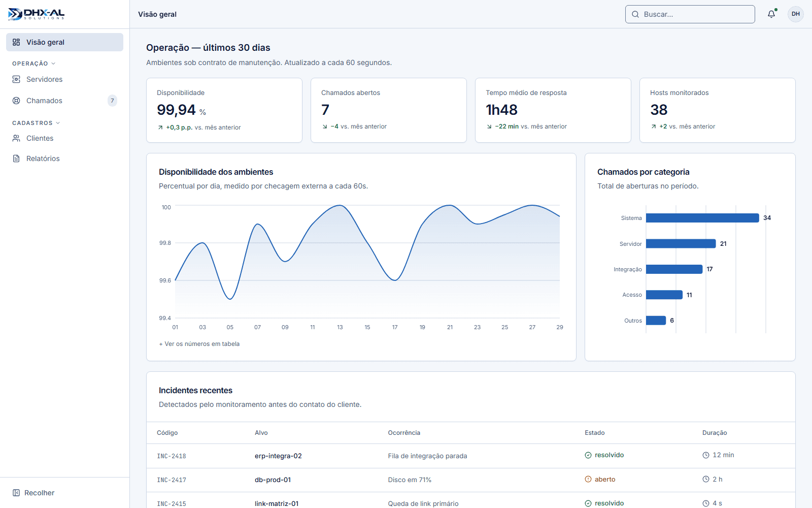This screenshot has width=812, height=508.
Task: Click the up arrow on Disponibilidade trend
Action: click(x=160, y=128)
